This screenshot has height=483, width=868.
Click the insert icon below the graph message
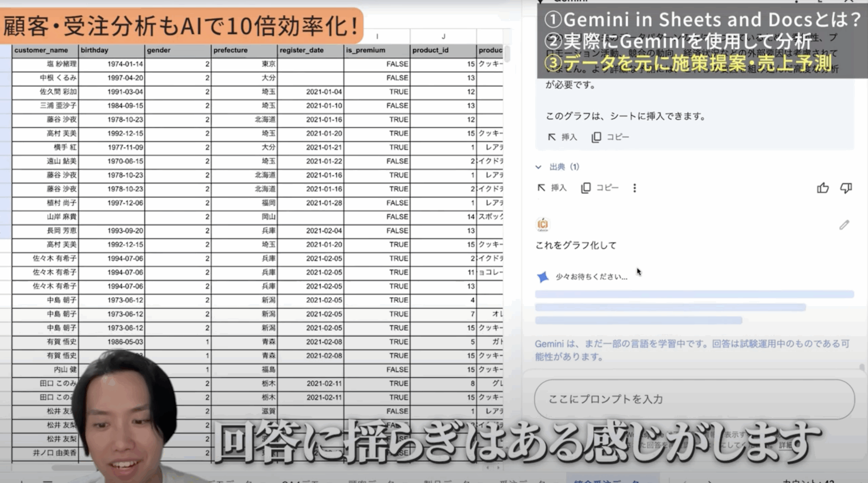[552, 137]
